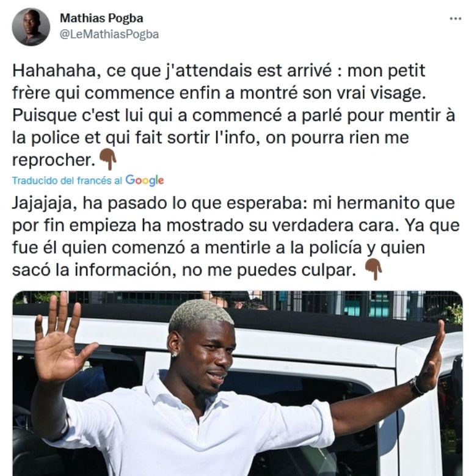Click the wristwatch on the outstretched arm
Viewport: 469px width, 476px height.
[x=416, y=386]
